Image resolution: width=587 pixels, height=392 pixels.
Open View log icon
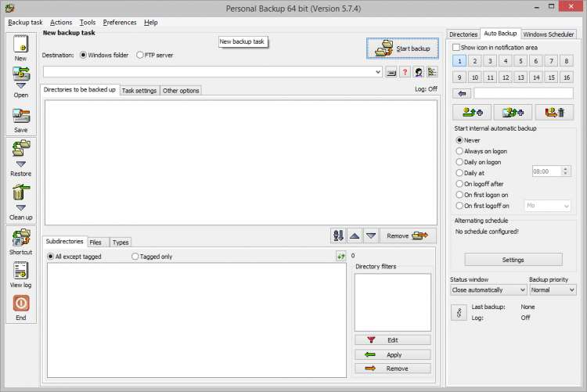click(21, 271)
